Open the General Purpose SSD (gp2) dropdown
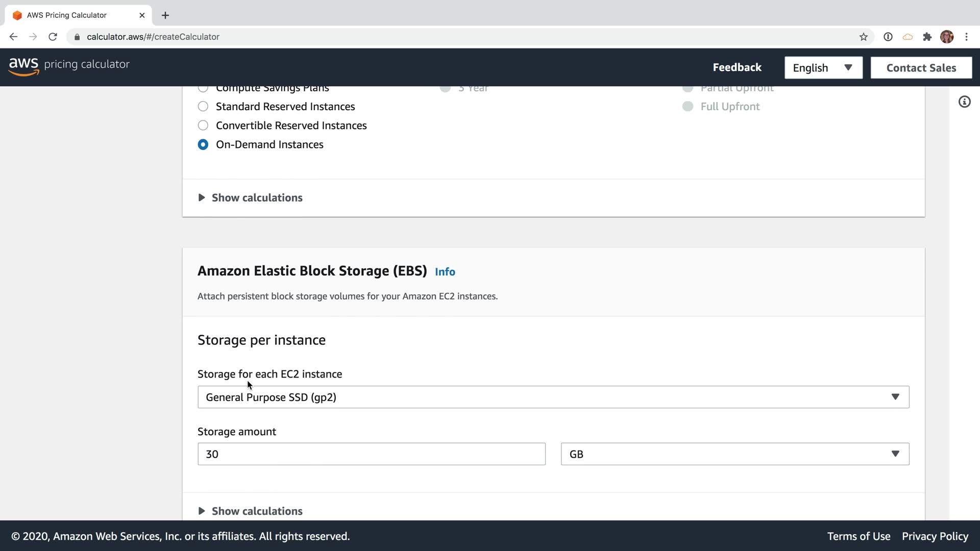 (553, 397)
